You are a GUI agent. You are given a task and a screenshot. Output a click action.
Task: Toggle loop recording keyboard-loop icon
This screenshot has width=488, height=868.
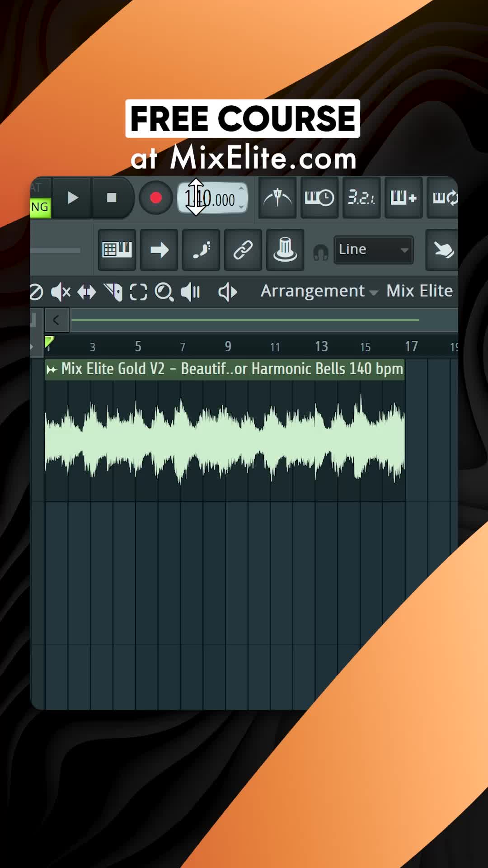click(x=444, y=198)
